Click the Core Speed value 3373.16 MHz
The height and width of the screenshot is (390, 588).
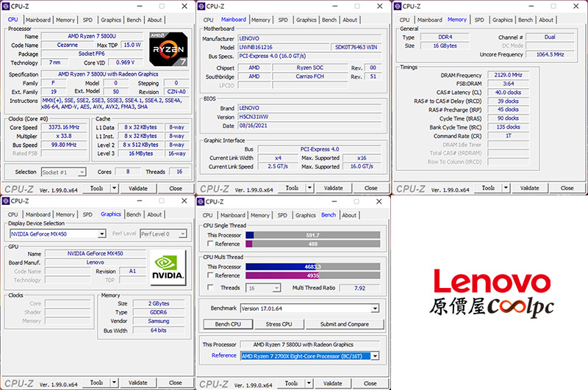pos(64,127)
